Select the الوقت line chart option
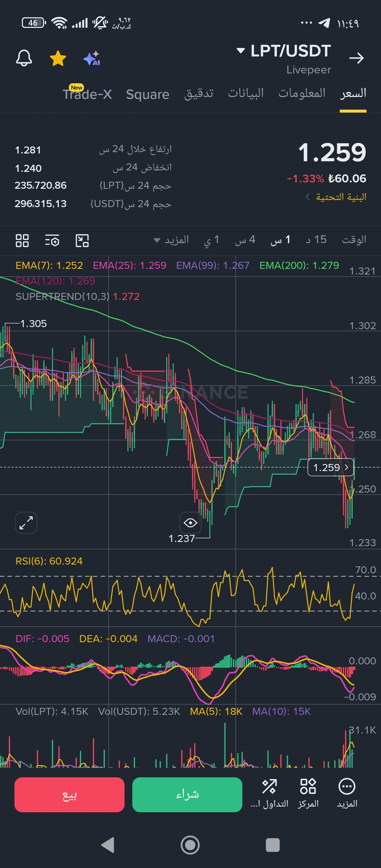 tap(354, 240)
